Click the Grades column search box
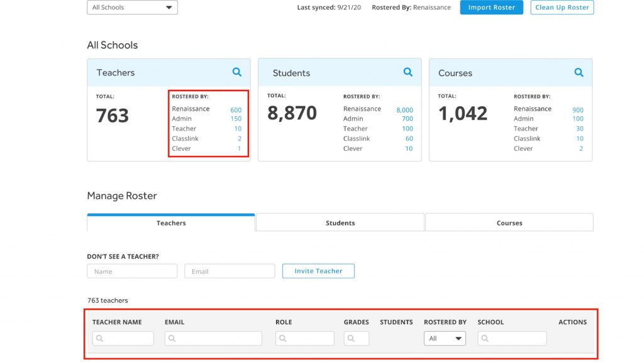 pyautogui.click(x=357, y=338)
